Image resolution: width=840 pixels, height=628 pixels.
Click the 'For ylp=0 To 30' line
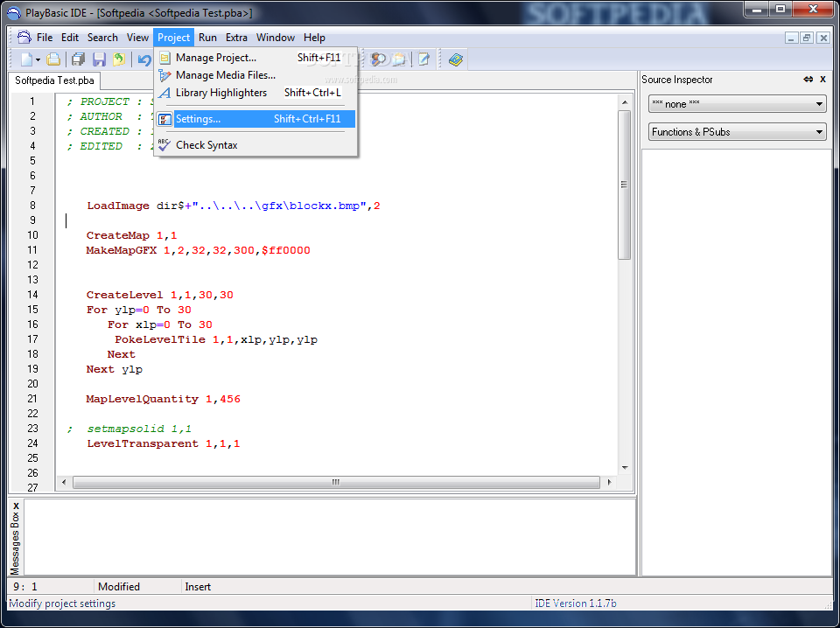coord(139,310)
